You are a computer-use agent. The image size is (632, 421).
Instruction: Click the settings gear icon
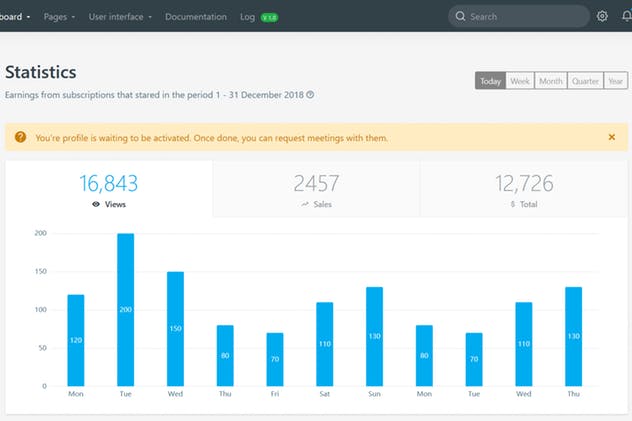click(602, 16)
